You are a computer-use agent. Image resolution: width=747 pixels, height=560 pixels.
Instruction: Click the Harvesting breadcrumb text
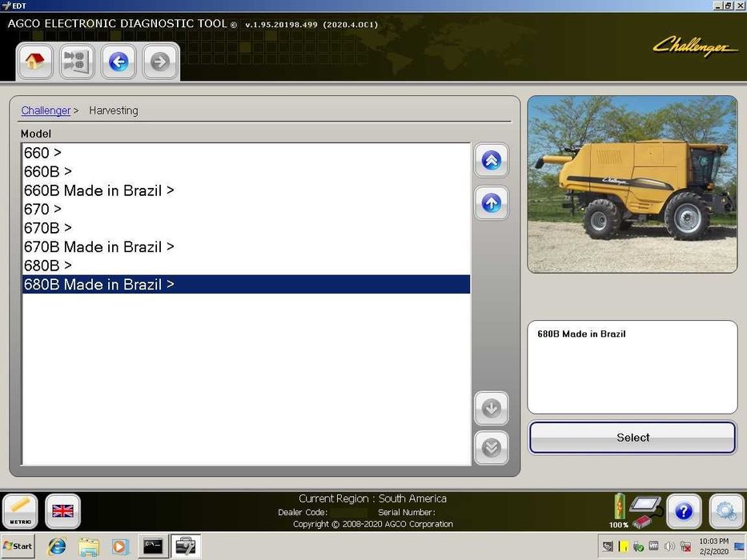point(114,110)
